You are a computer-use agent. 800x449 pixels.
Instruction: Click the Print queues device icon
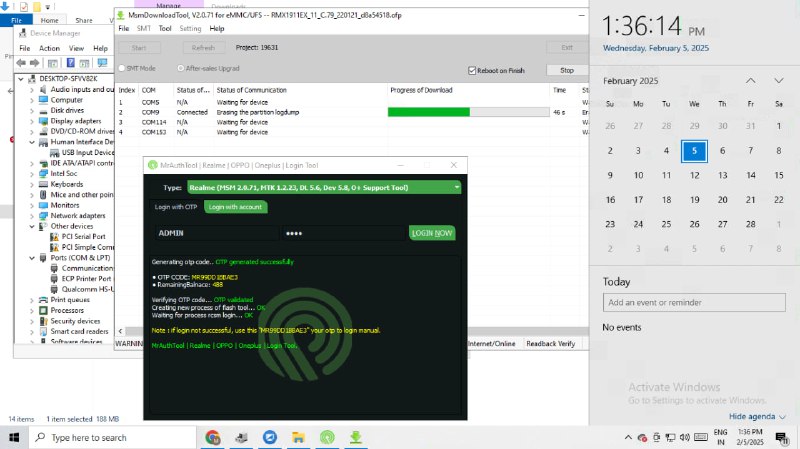[x=44, y=300]
